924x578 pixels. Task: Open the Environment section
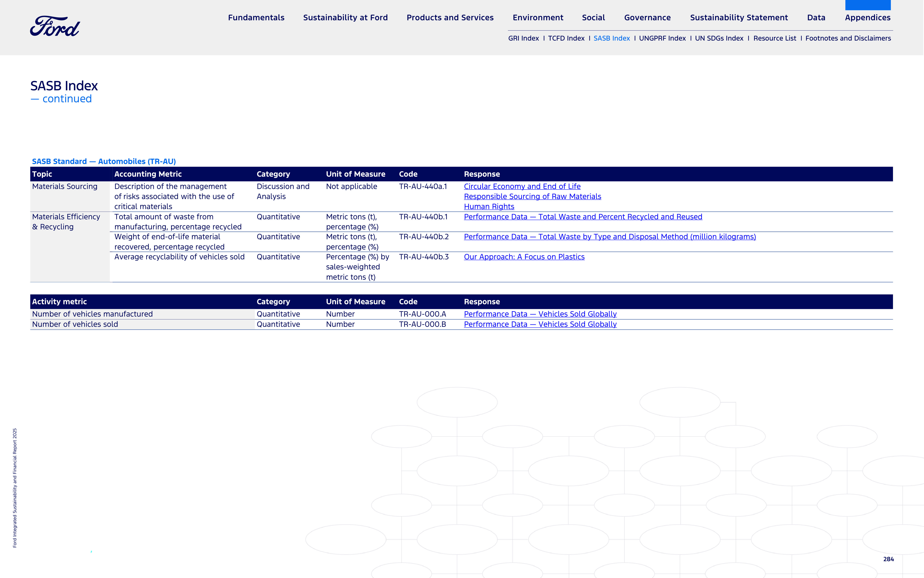pyautogui.click(x=538, y=18)
